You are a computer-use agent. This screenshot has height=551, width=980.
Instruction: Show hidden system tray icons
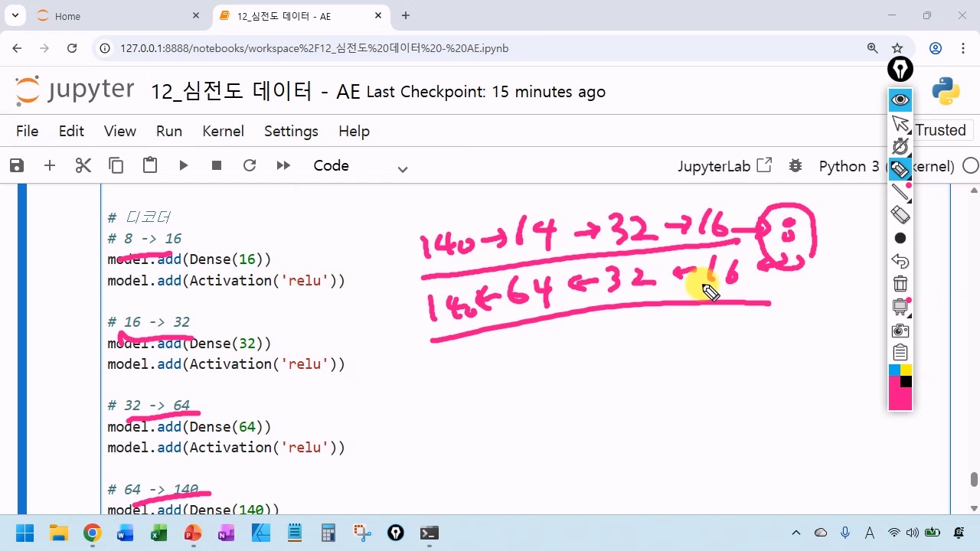coord(796,533)
